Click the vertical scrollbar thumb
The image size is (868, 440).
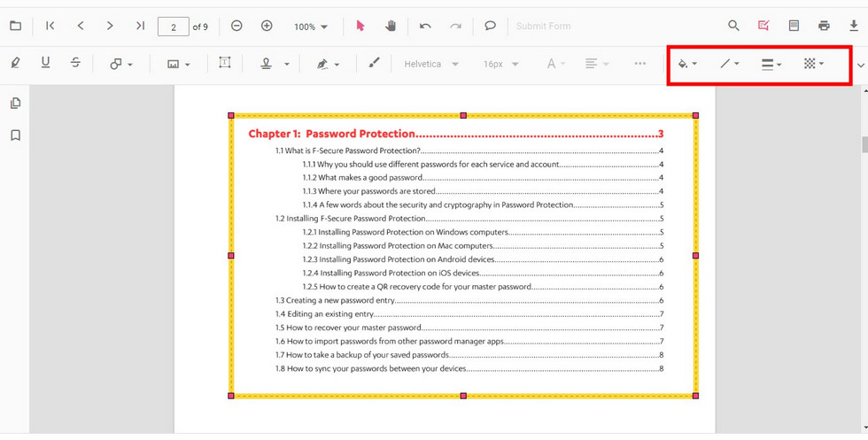click(x=864, y=144)
